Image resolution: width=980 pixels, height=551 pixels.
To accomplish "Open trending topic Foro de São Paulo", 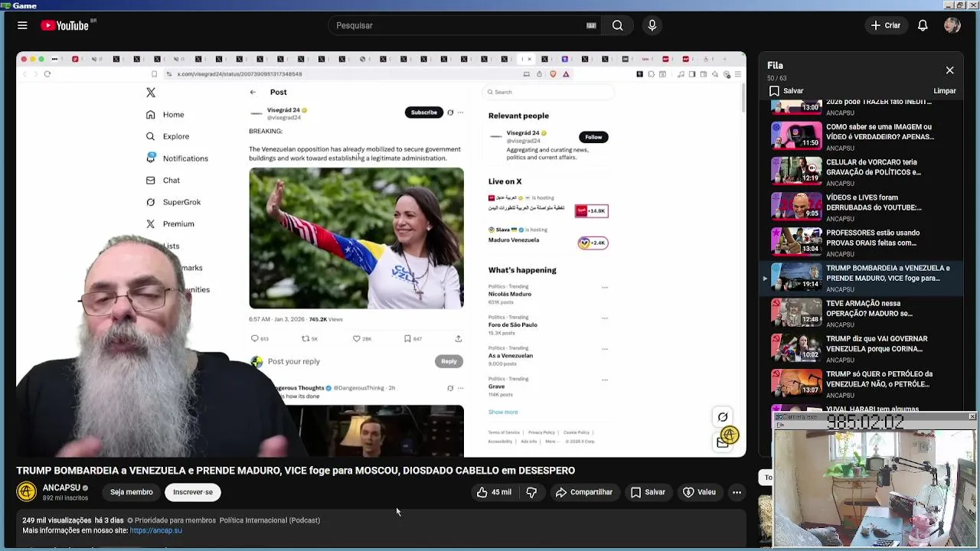I will 513,324.
